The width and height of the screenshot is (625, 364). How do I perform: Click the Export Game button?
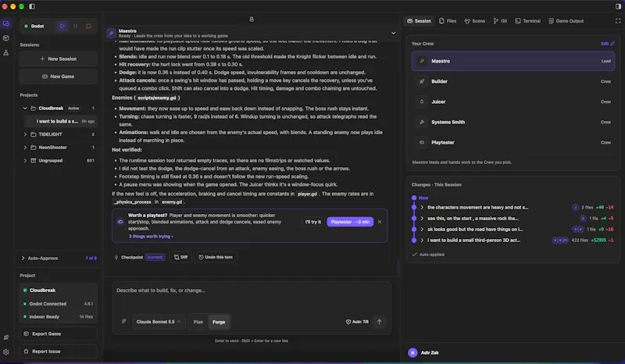[58, 334]
